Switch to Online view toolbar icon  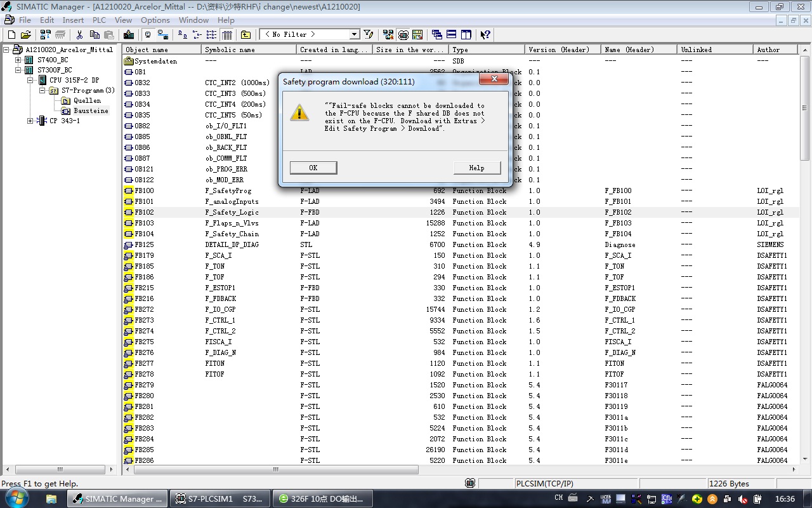pyautogui.click(x=163, y=34)
